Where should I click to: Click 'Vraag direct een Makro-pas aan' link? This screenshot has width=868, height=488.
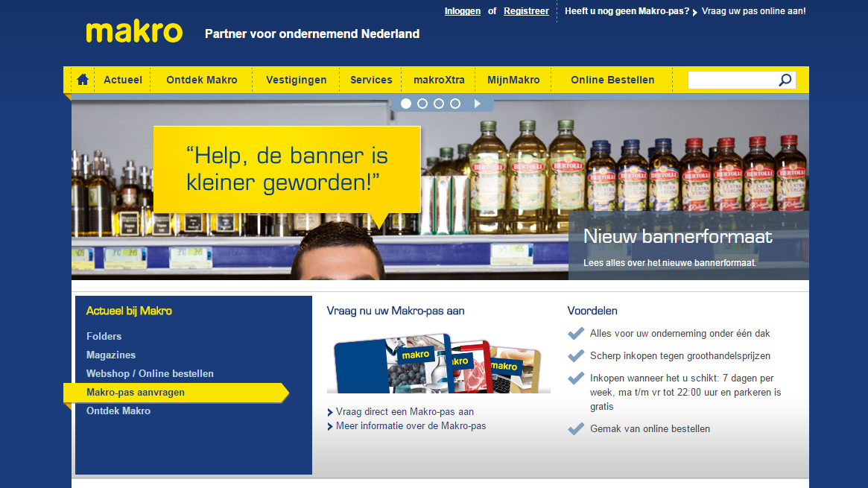pyautogui.click(x=405, y=412)
